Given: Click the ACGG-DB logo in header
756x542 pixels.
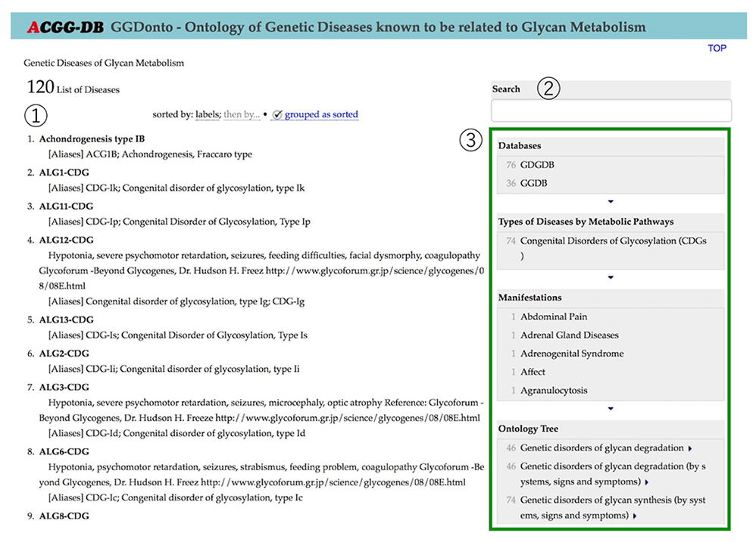Looking at the screenshot, I should 66,28.
